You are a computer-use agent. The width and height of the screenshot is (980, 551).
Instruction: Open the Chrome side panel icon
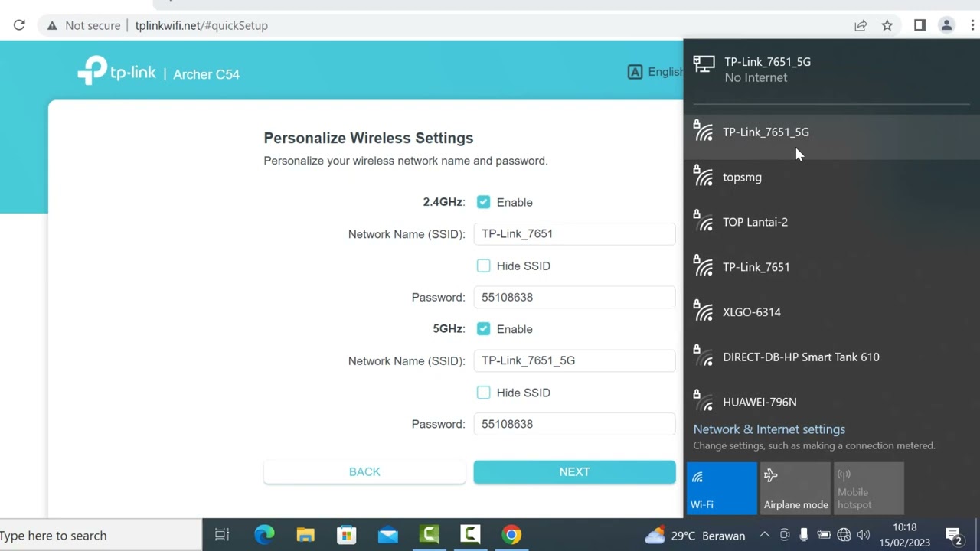tap(920, 25)
